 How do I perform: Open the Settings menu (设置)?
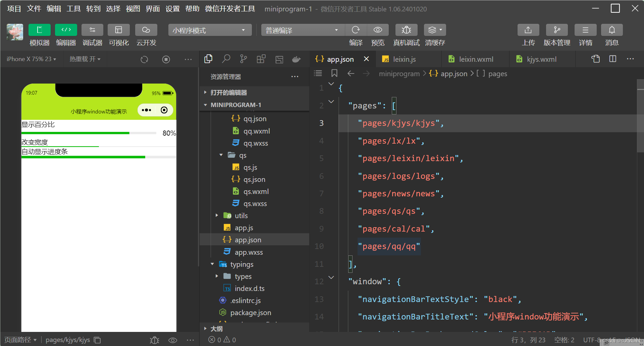173,9
